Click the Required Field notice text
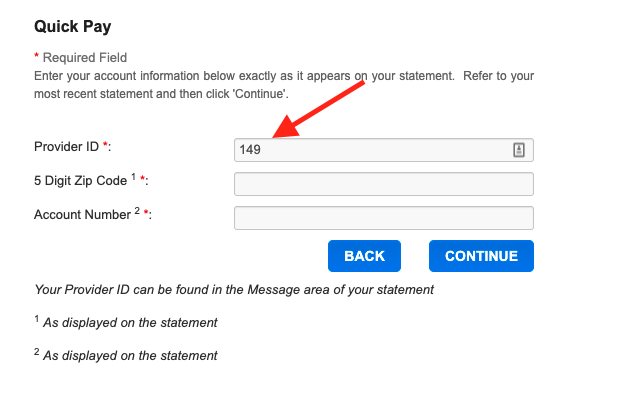 (x=85, y=58)
